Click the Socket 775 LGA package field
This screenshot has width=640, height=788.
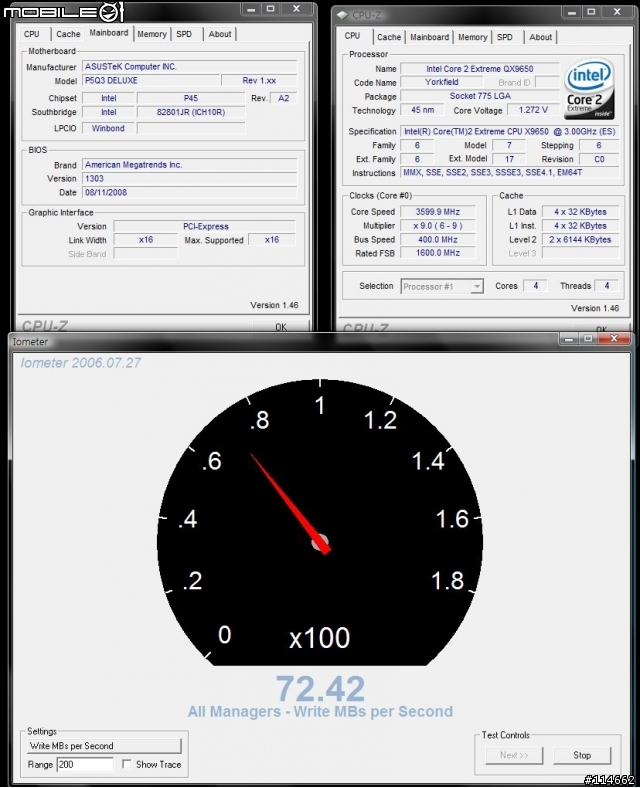click(480, 96)
